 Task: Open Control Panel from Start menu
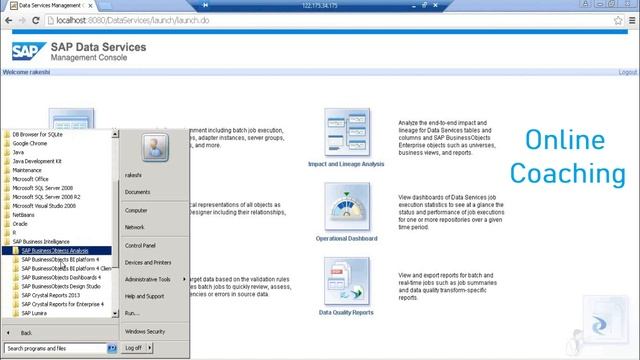140,246
